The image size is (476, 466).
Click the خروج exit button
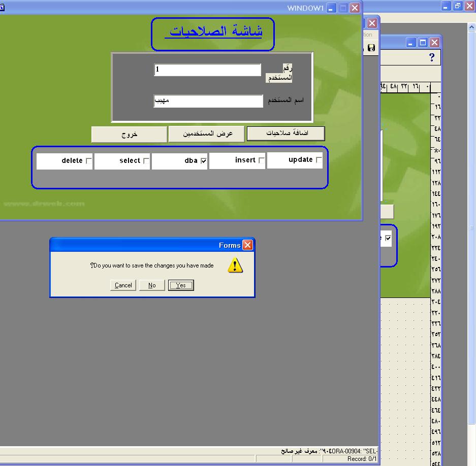(x=129, y=135)
